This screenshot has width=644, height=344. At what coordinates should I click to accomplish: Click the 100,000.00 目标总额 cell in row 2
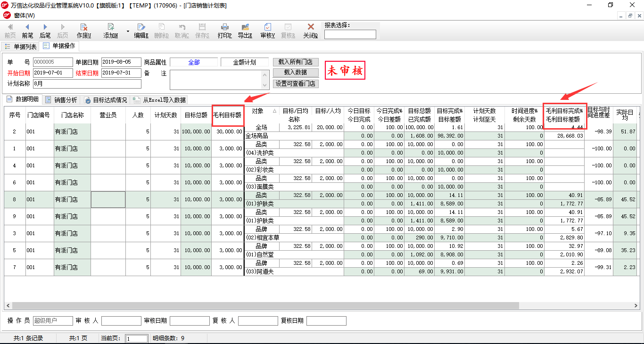[196, 131]
